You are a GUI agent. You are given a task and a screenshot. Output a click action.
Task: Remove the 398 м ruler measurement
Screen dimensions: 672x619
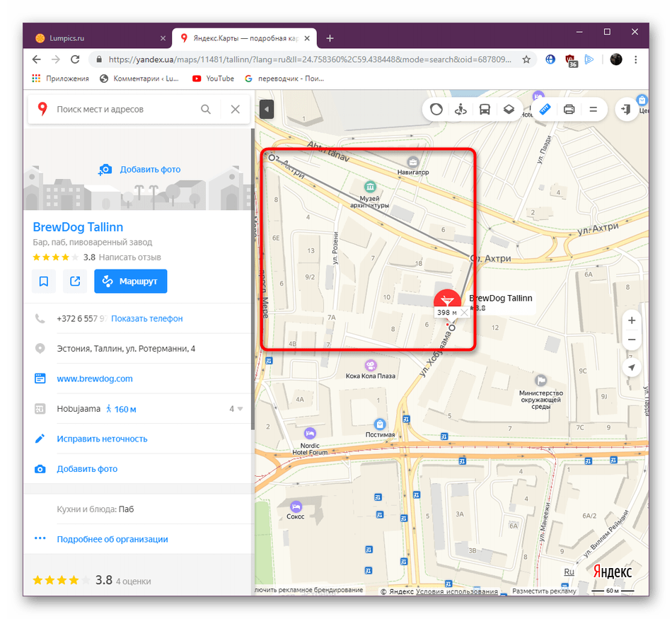464,313
